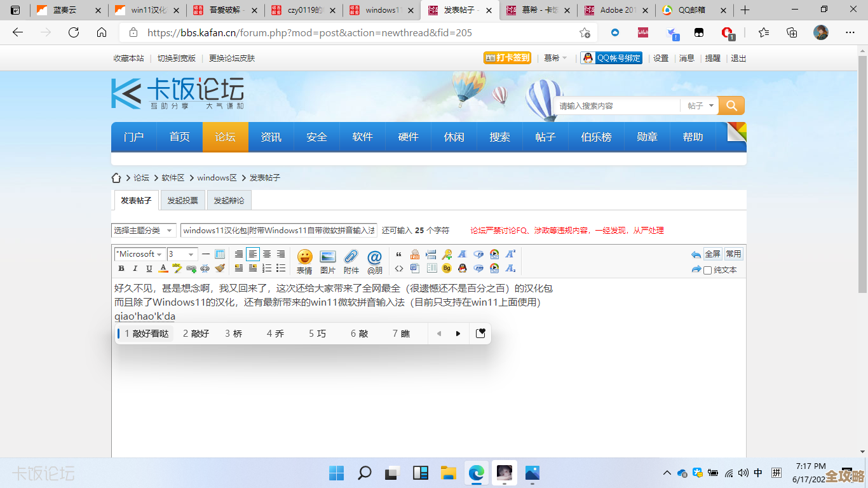Viewport: 868px width, 488px height.
Task: Enable the 纯文本 plain text checkbox
Action: click(x=708, y=270)
